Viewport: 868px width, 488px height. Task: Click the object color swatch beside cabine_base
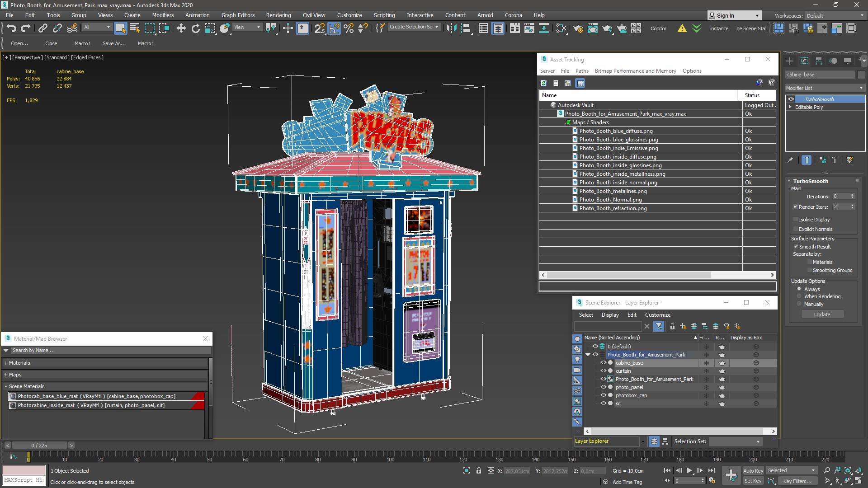pyautogui.click(x=861, y=75)
